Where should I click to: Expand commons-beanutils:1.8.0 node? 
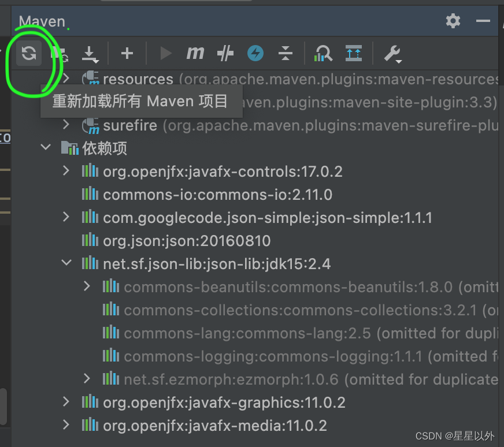(x=87, y=286)
